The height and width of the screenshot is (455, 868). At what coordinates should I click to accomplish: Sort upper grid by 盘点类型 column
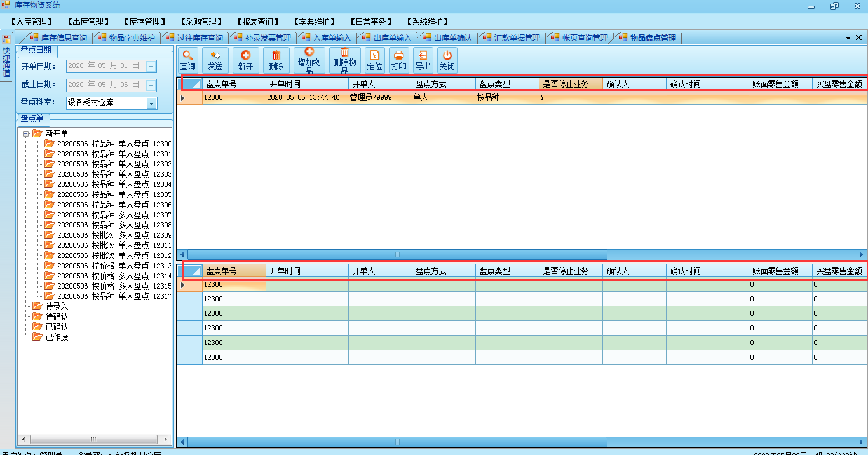(507, 84)
